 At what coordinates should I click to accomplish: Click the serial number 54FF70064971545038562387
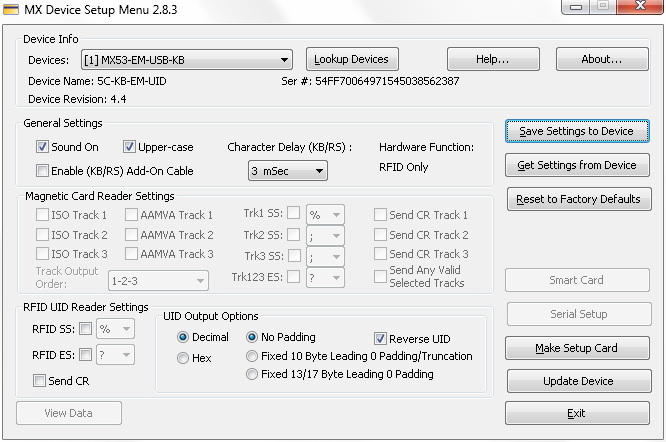coord(387,81)
